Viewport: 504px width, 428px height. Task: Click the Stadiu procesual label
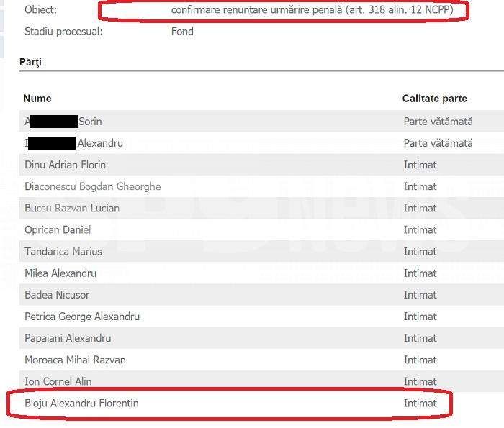coord(63,32)
